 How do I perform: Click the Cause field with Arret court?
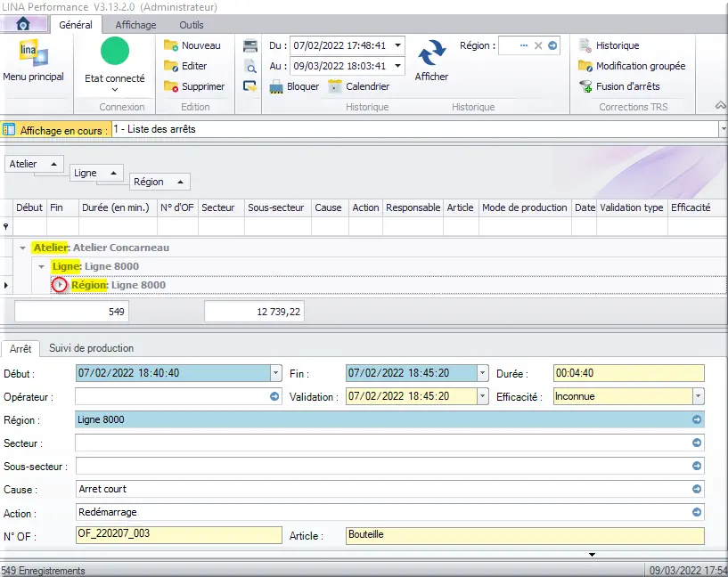(389, 489)
